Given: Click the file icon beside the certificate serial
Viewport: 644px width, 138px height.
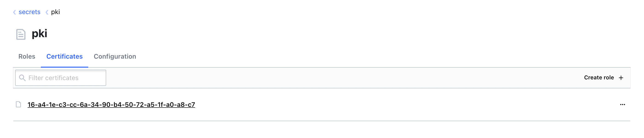Looking at the screenshot, I should click(x=18, y=104).
